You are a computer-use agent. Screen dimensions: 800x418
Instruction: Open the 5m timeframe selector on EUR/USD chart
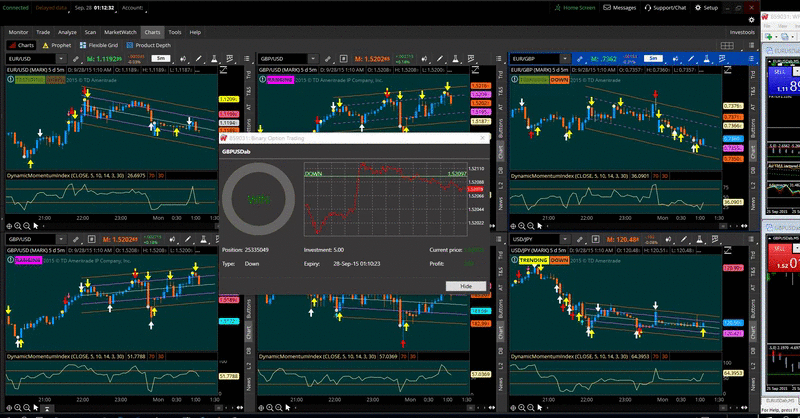point(161,59)
